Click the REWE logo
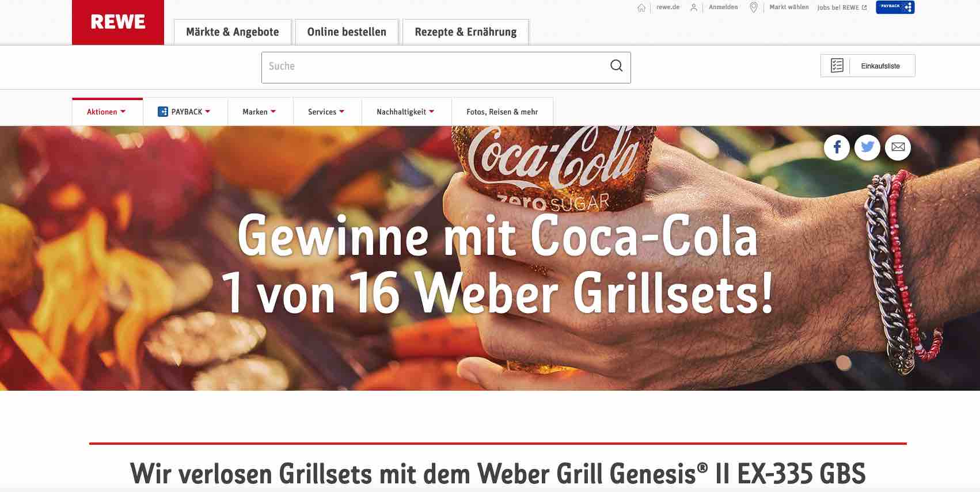Viewport: 980px width, 492px height. pos(118,22)
